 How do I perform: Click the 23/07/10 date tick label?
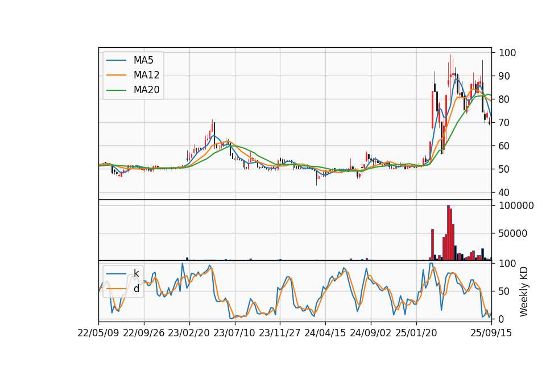pos(234,333)
